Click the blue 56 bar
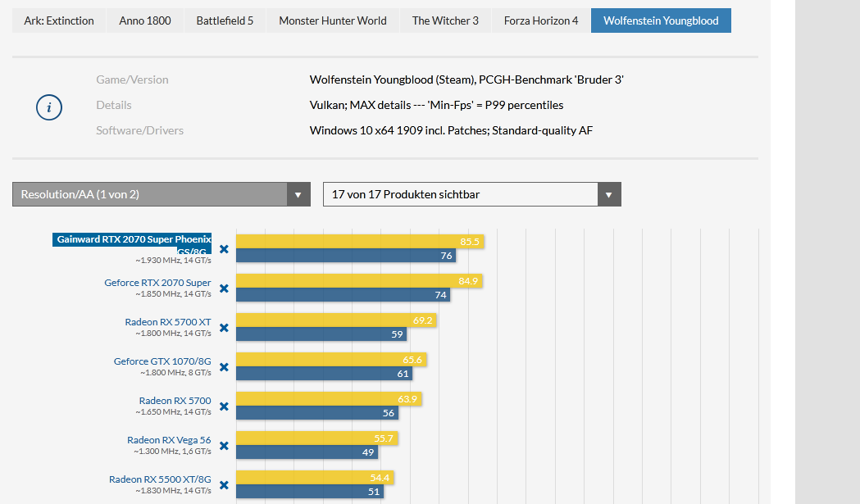This screenshot has height=504, width=860. click(x=317, y=414)
